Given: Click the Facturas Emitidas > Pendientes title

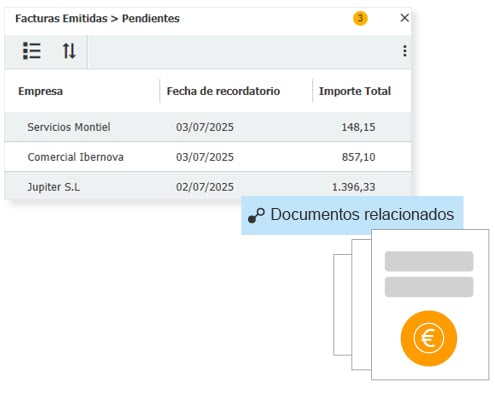Looking at the screenshot, I should (97, 18).
